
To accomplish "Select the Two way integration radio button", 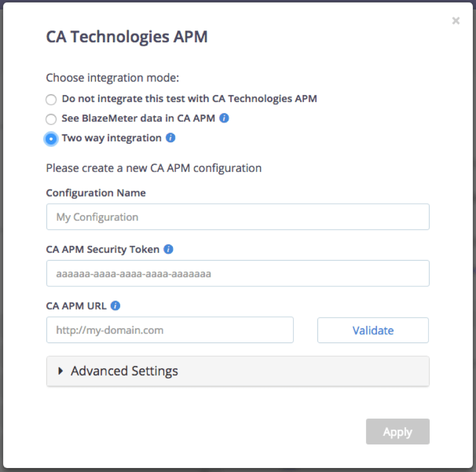I will (x=51, y=139).
